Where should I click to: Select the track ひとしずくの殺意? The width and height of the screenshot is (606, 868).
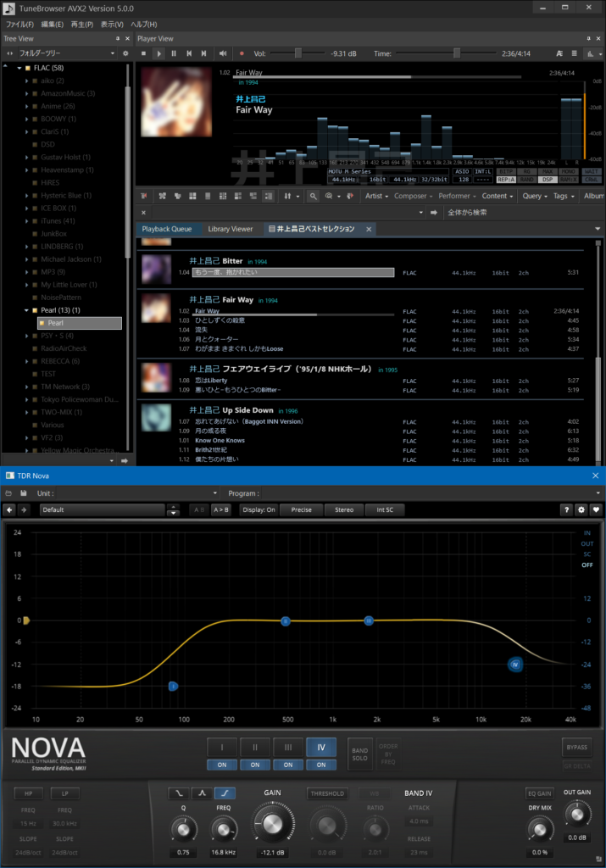pyautogui.click(x=220, y=321)
